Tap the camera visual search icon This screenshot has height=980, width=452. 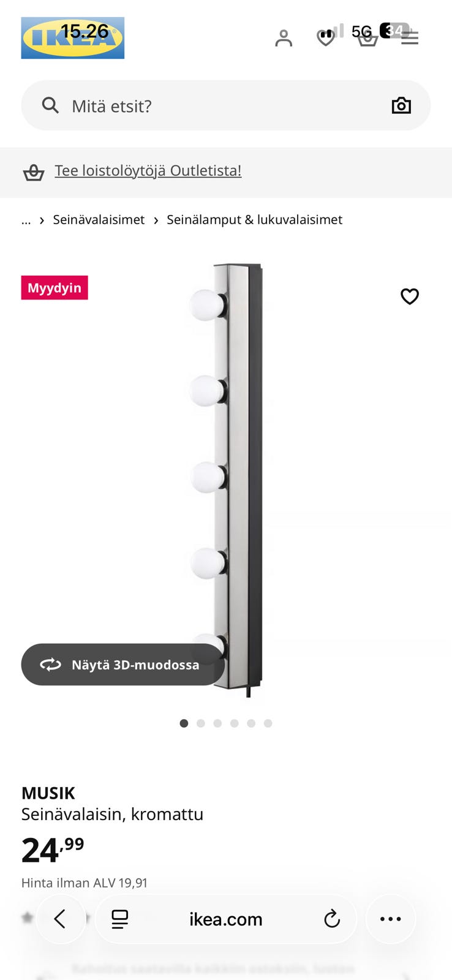click(x=401, y=105)
